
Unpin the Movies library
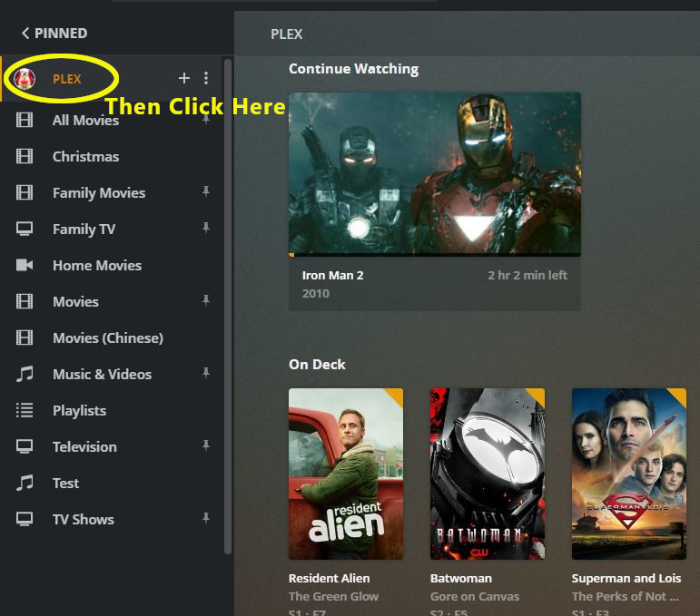tap(206, 300)
